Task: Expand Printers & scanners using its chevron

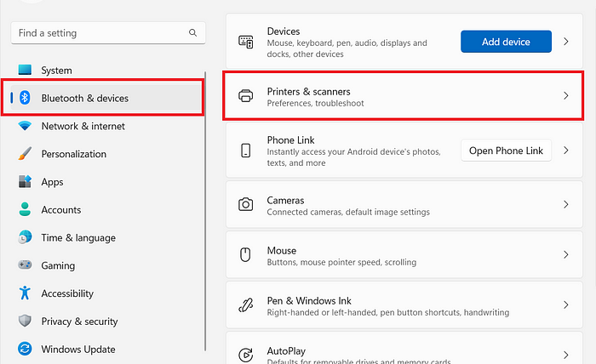Action: pos(566,96)
